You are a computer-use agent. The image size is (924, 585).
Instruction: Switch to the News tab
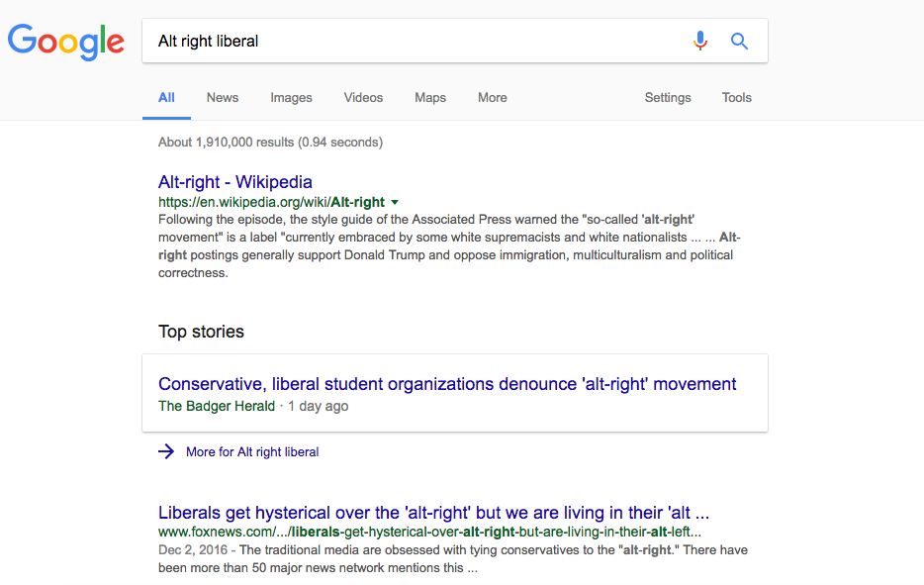(223, 98)
